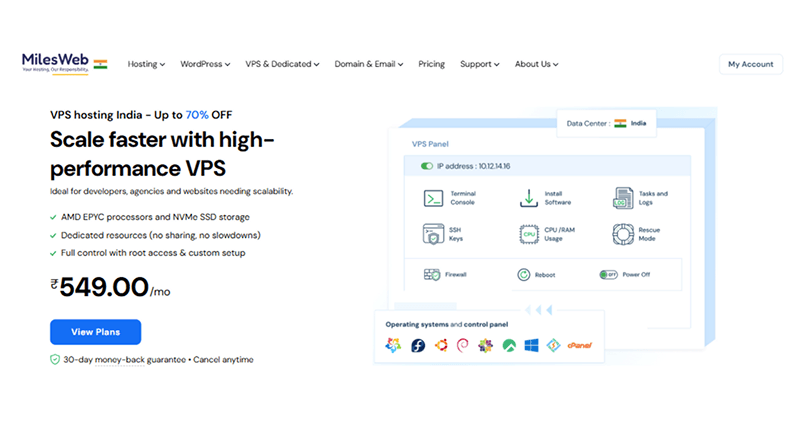Open the Terminal Console icon
Image resolution: width=800 pixels, height=445 pixels.
point(433,198)
